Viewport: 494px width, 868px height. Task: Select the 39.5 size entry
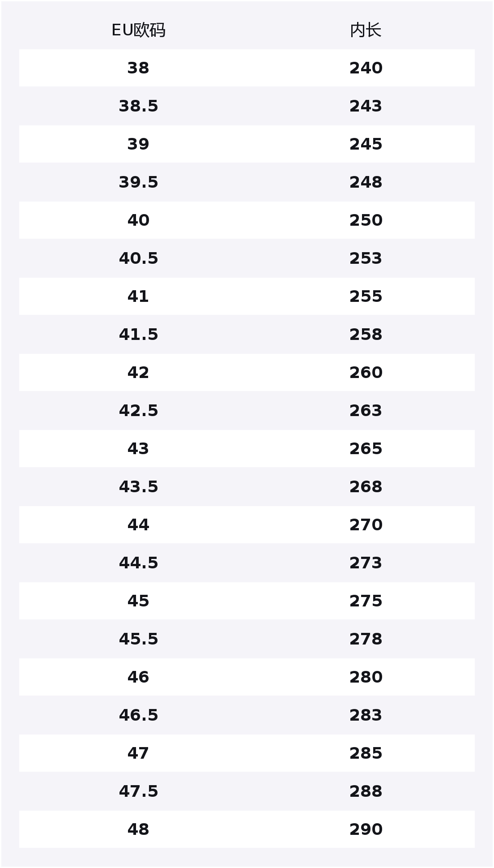tap(138, 182)
